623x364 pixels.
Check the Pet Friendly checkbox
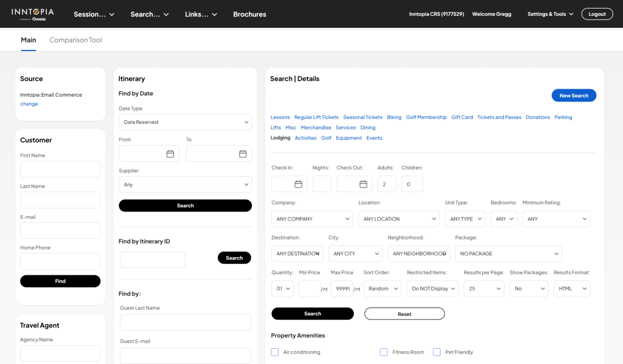pyautogui.click(x=437, y=352)
